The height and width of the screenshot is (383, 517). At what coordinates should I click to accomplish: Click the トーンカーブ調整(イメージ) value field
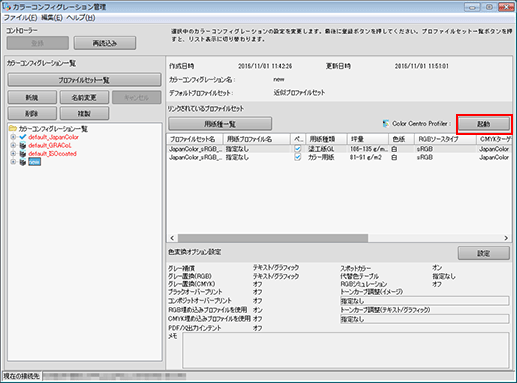click(424, 301)
